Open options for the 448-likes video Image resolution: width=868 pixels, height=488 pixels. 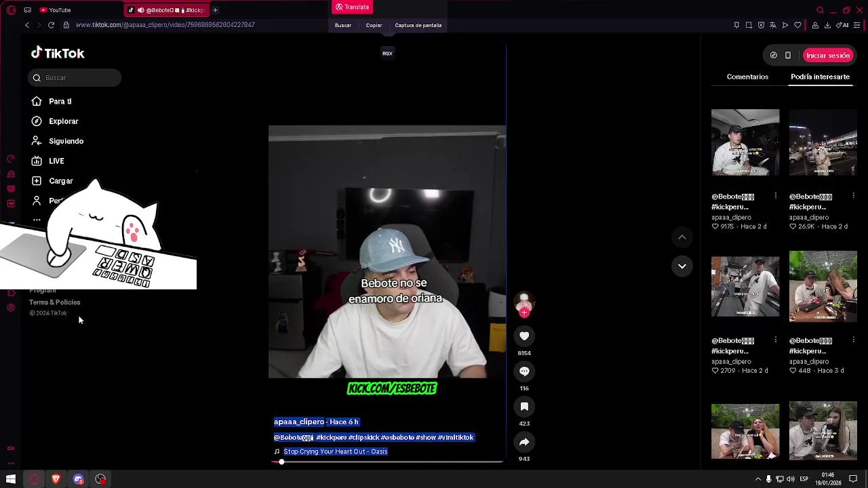[854, 340]
